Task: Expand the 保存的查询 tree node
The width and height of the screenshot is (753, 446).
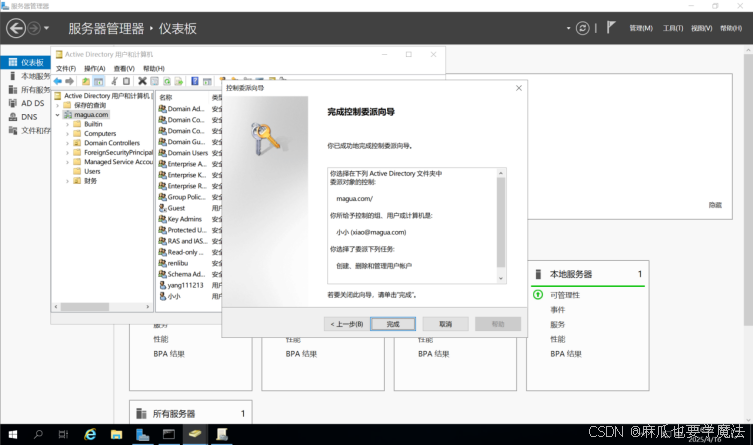Action: tap(58, 105)
